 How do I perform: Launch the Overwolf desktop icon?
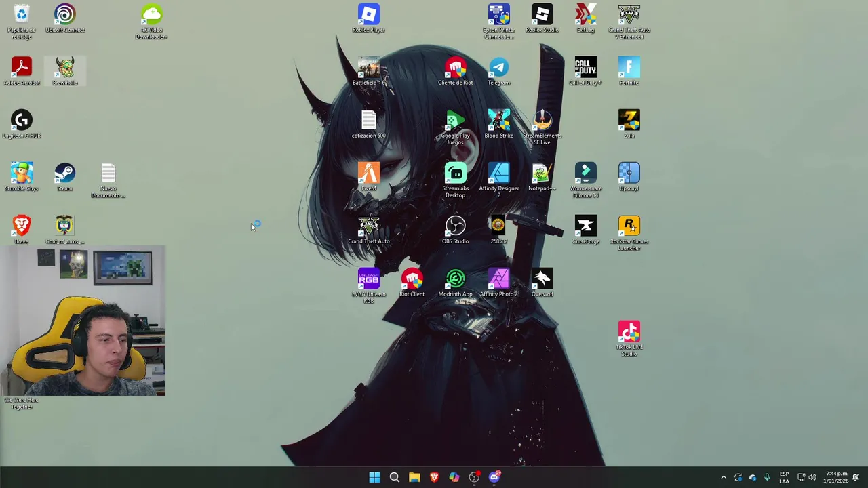point(542,283)
